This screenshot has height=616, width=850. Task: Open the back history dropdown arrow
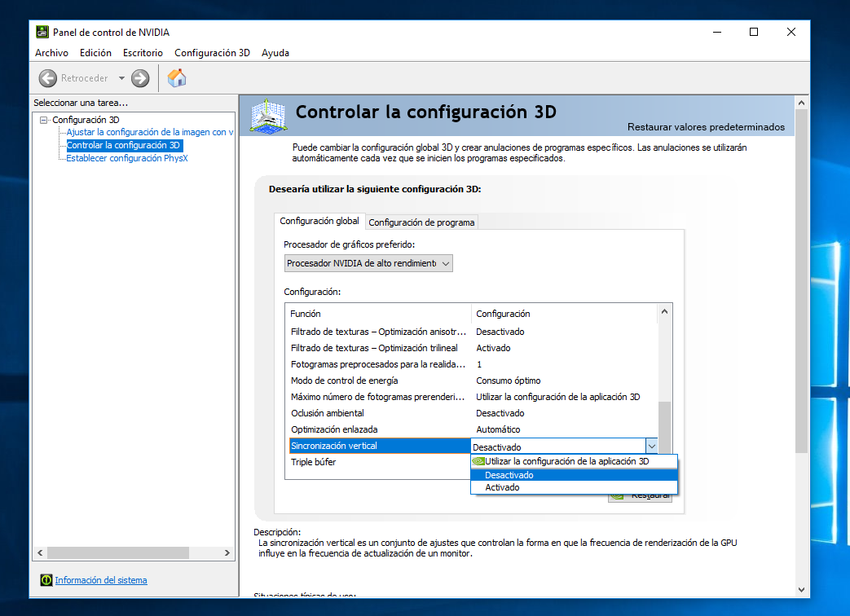121,78
